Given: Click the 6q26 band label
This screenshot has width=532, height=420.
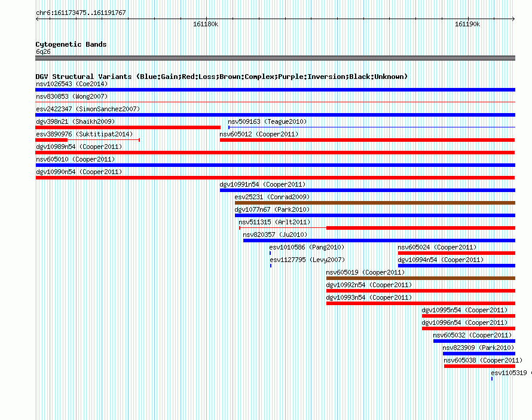Looking at the screenshot, I should point(43,51).
